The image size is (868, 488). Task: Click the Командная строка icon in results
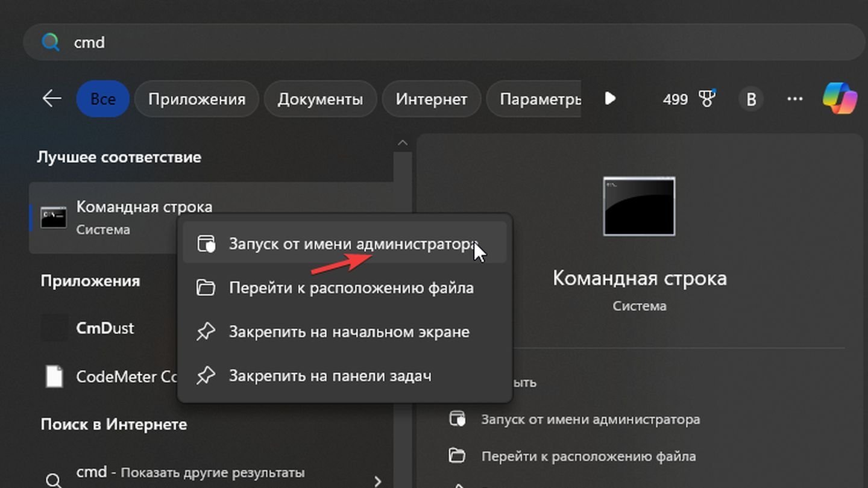click(53, 217)
